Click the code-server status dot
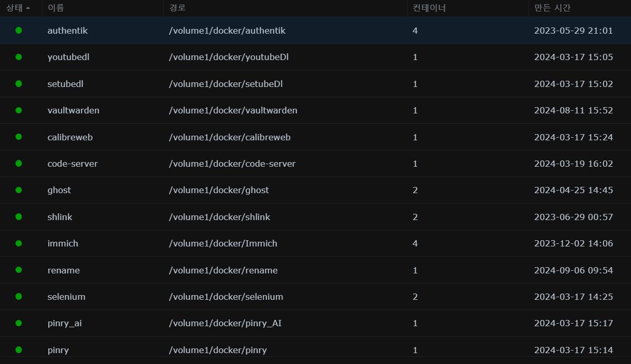Image resolution: width=631 pixels, height=364 pixels. coord(19,164)
